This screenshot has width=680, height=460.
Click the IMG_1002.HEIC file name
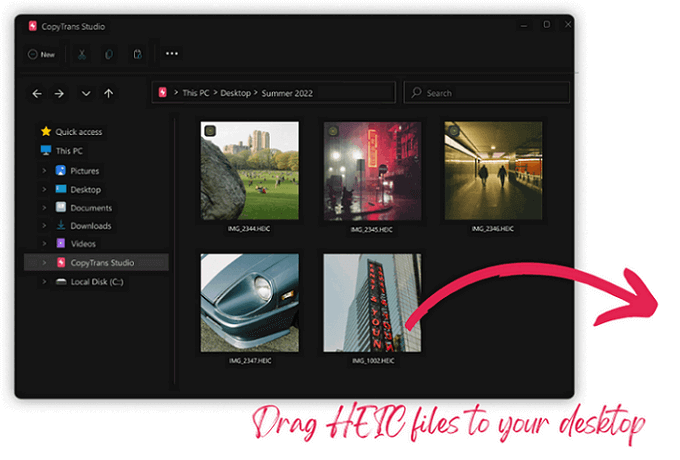point(373,361)
